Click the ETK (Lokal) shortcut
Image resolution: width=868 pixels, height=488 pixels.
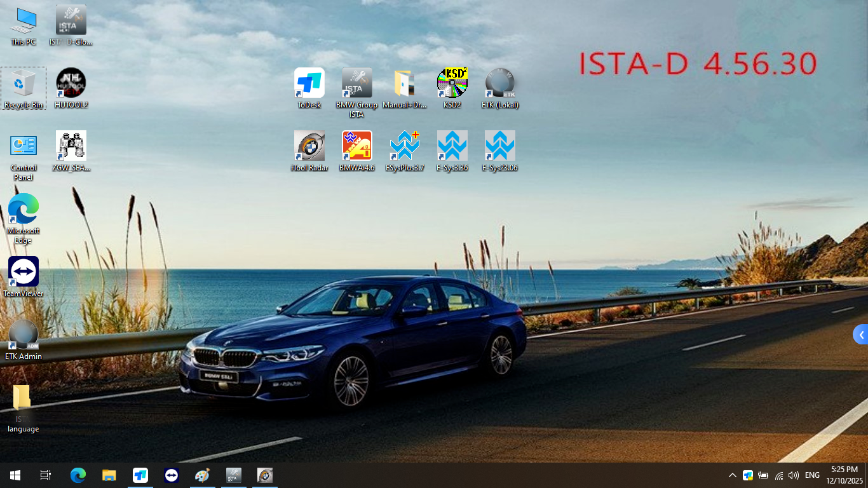(499, 84)
